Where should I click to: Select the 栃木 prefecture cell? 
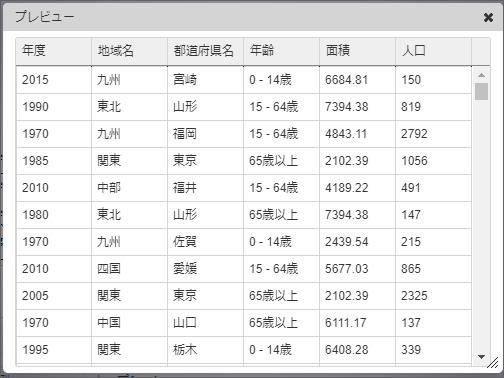205,350
